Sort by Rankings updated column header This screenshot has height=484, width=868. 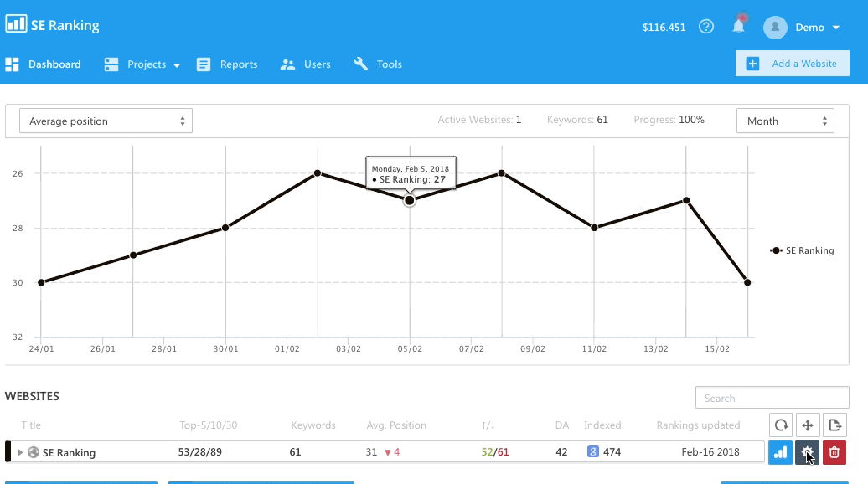tap(698, 425)
